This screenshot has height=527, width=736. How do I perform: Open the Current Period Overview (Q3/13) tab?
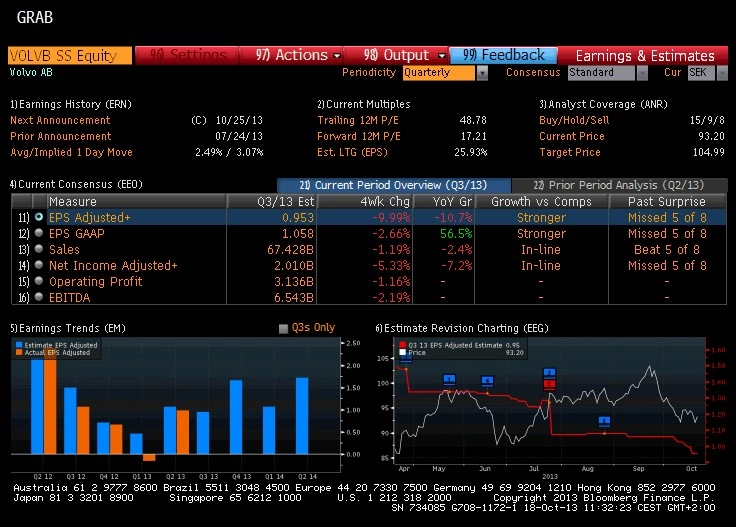(x=394, y=185)
